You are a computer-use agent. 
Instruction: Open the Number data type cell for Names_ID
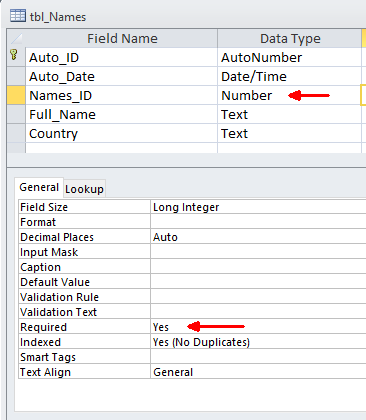click(290, 95)
